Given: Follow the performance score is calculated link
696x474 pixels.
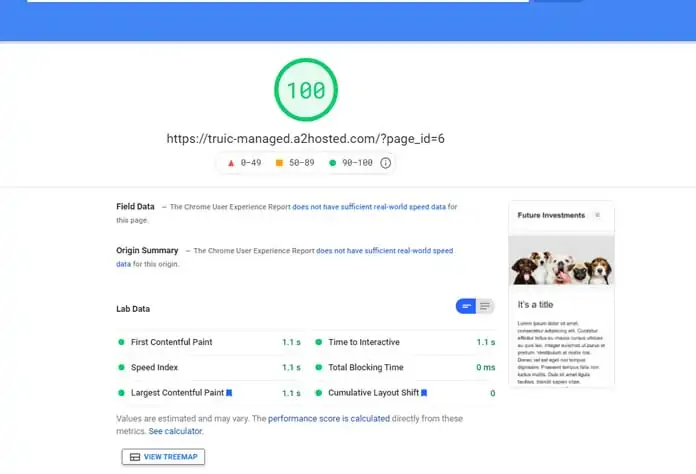Looking at the screenshot, I should [x=329, y=419].
